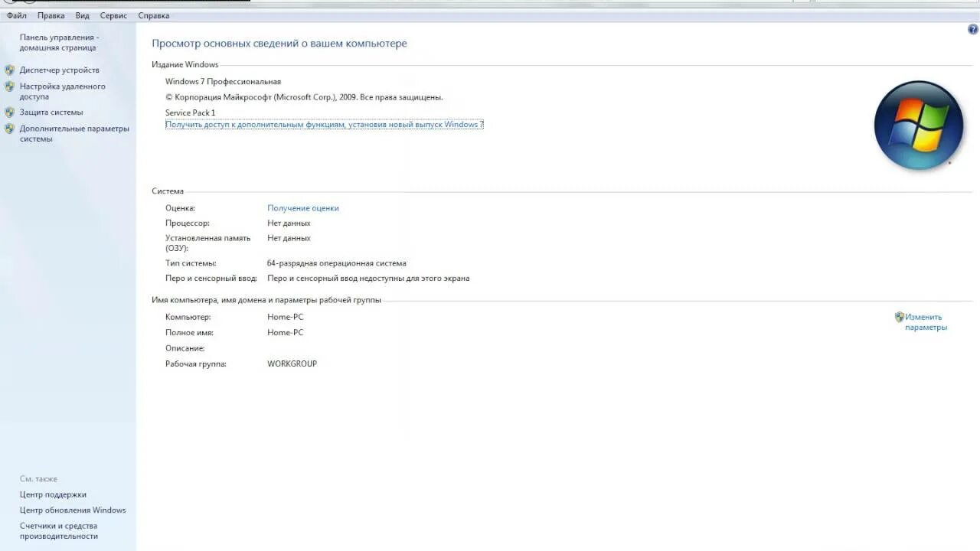Click the Полное имя: label
Image resolution: width=980 pixels, height=551 pixels.
189,333
